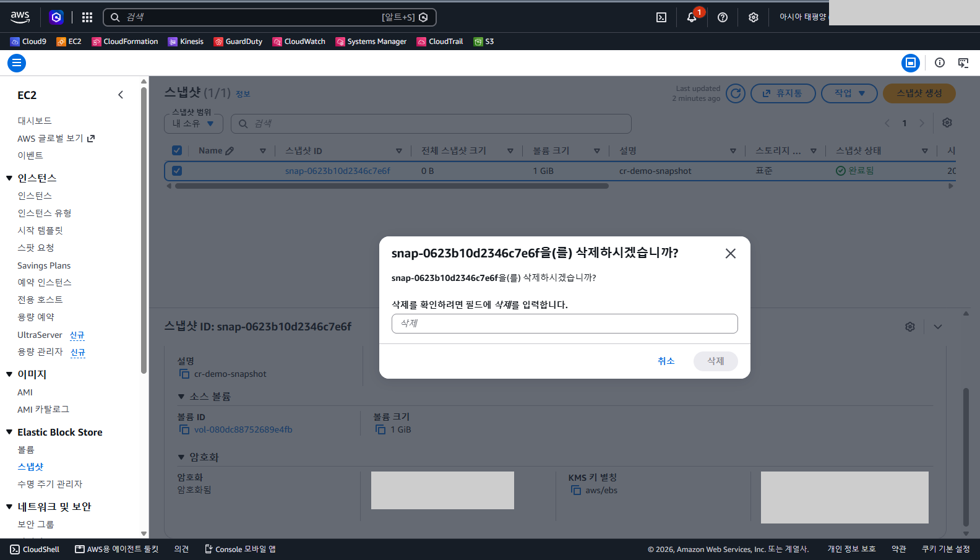Collapse the 암호화 section
The height and width of the screenshot is (560, 980).
click(181, 457)
